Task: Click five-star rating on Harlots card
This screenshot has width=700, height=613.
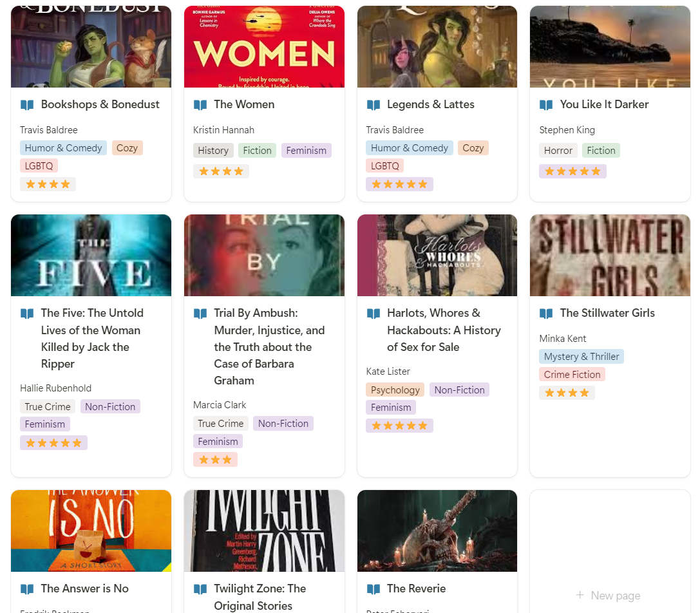Action: pyautogui.click(x=399, y=426)
